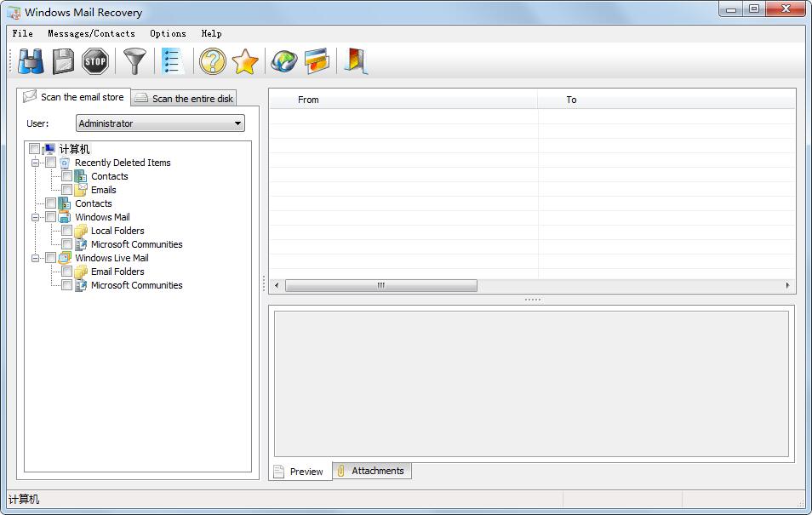Click the binoculars scan icon
Screen dimensions: 812x515
31,61
